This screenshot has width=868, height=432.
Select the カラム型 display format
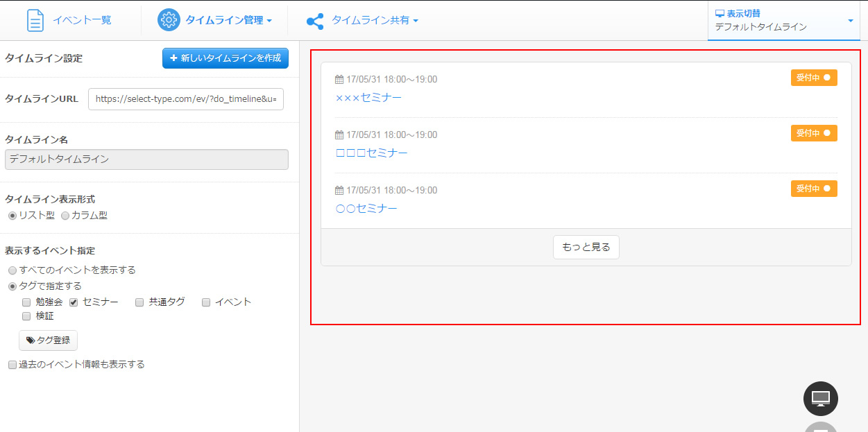point(65,216)
